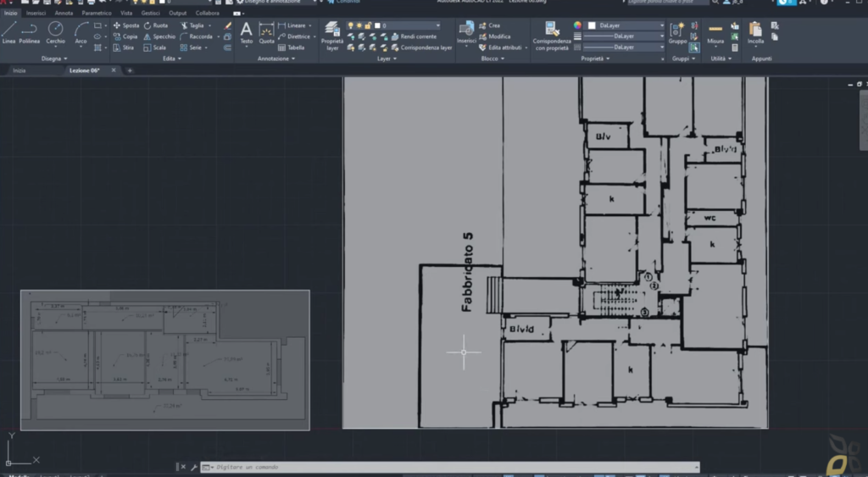This screenshot has height=477, width=868.
Task: Select the Quota dimension tool
Action: (266, 33)
